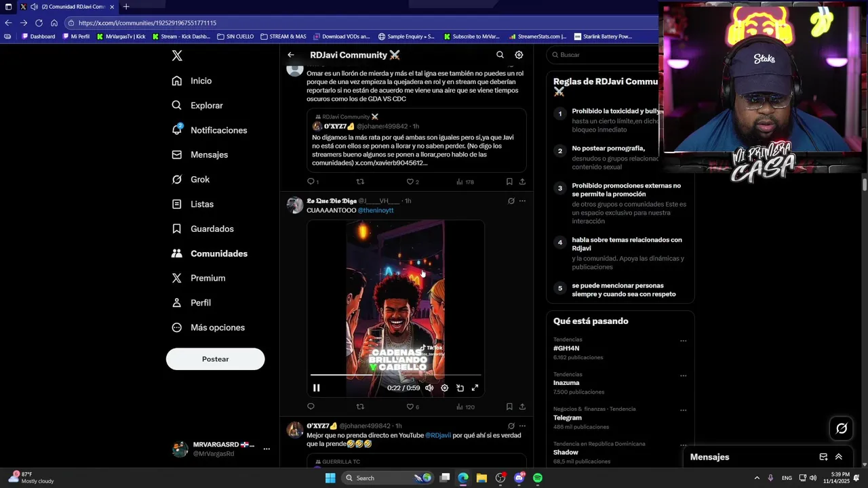
Task: Pause the playing video
Action: pyautogui.click(x=316, y=388)
